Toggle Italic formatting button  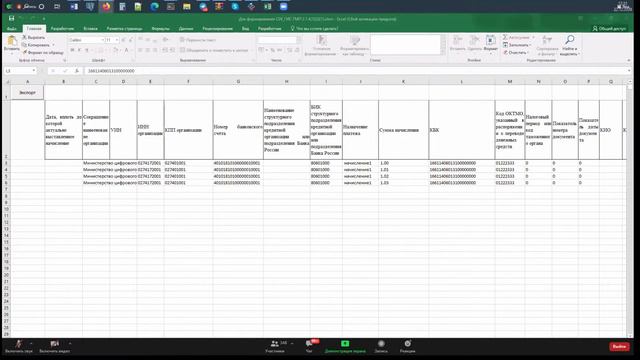pyautogui.click(x=80, y=50)
